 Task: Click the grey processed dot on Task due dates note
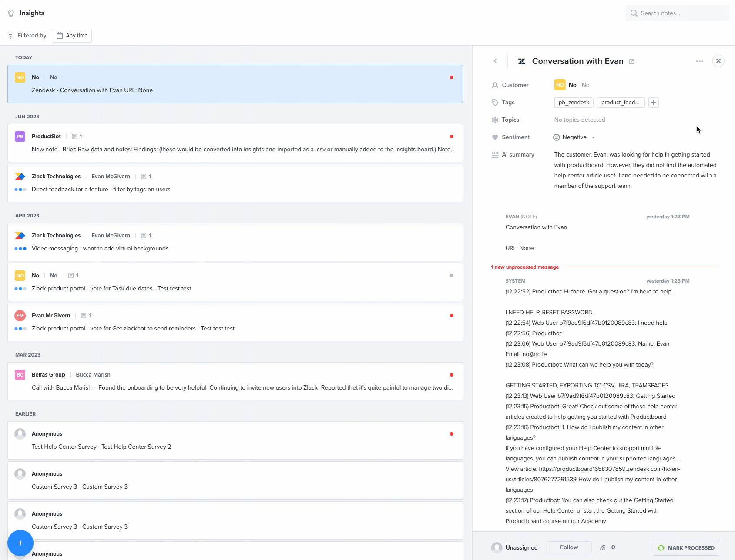pos(451,276)
